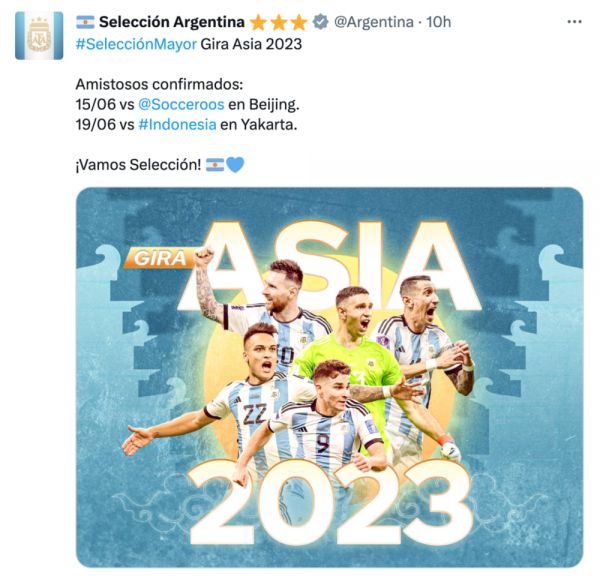
Task: Click the @Argentina handle
Action: click(373, 22)
